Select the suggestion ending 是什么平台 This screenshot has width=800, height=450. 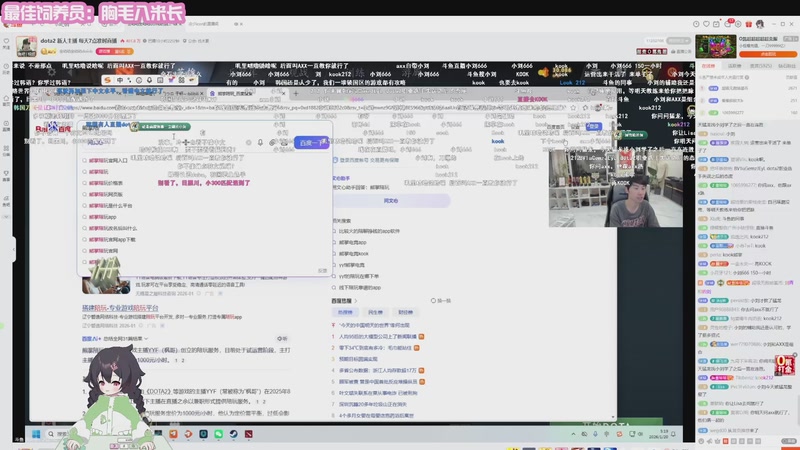[x=110, y=206]
